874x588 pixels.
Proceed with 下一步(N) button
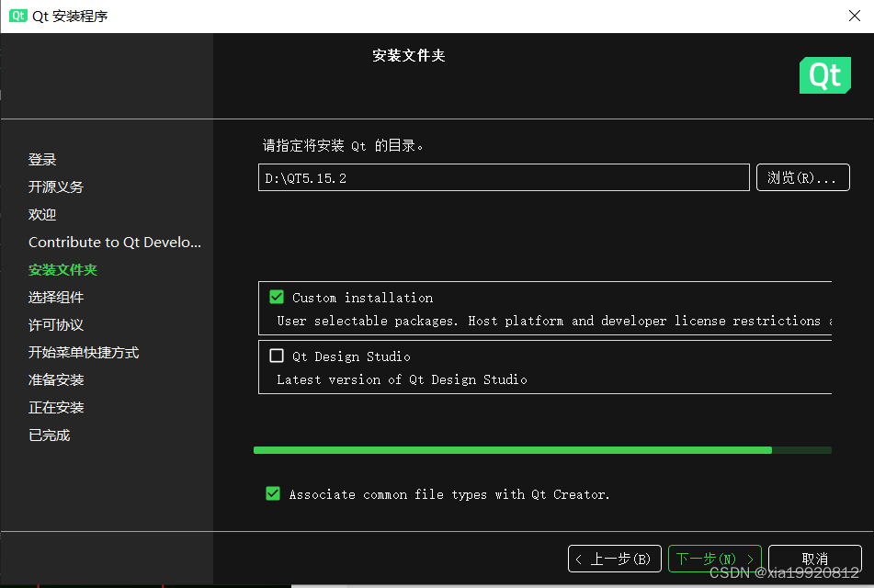[715, 559]
